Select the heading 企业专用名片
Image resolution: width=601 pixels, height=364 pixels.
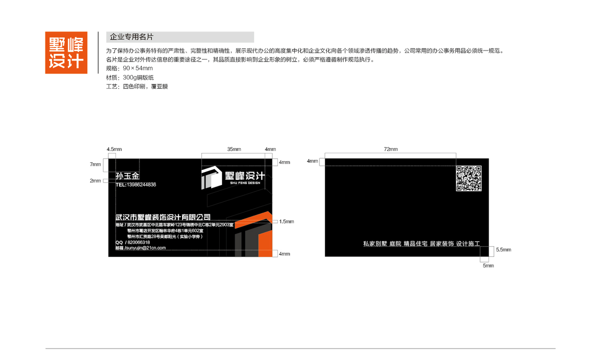click(132, 37)
